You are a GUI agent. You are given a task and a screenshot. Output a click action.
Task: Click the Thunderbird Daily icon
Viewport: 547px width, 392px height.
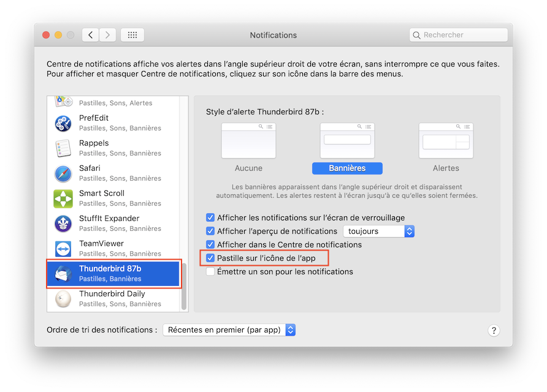[63, 299]
